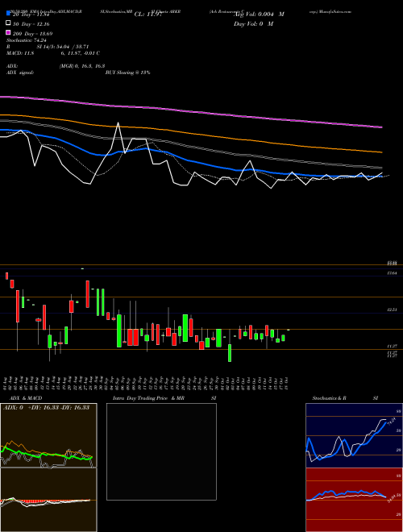Click the blue 20 Day legend swatch
Screen dimensions: 403x532
pos(9,14)
